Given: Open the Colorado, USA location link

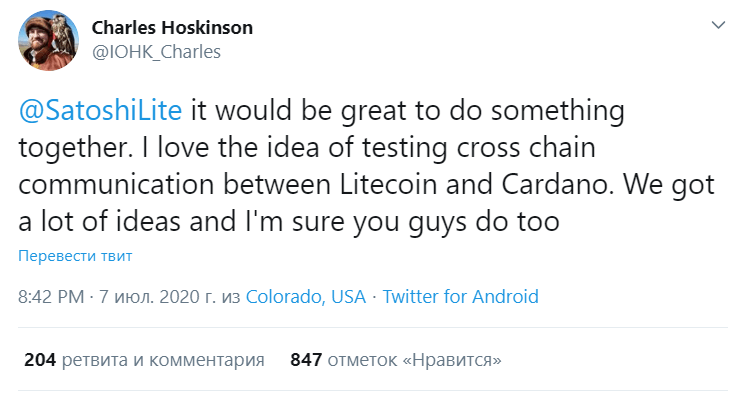Looking at the screenshot, I should [306, 296].
